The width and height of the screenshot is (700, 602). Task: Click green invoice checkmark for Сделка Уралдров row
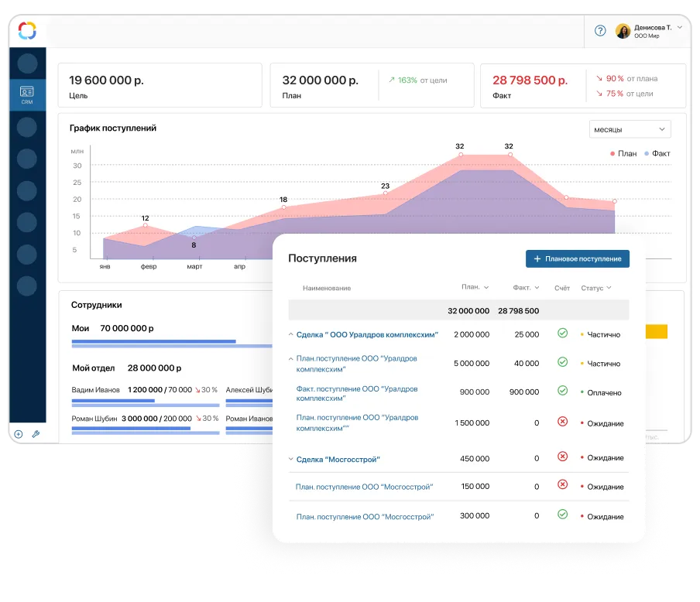563,333
